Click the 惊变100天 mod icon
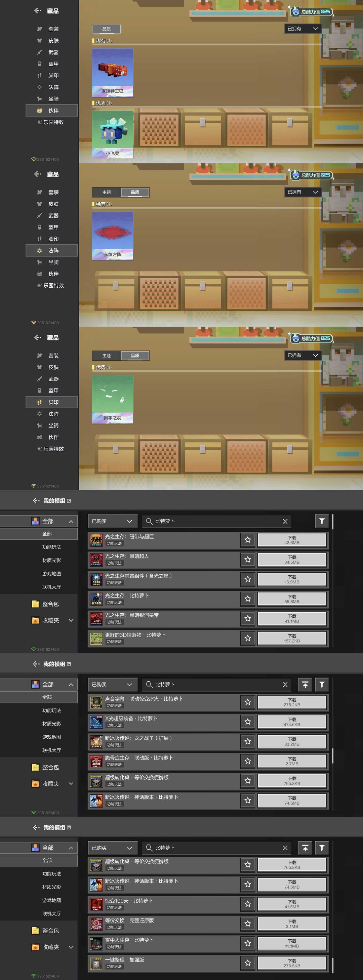 (x=96, y=904)
